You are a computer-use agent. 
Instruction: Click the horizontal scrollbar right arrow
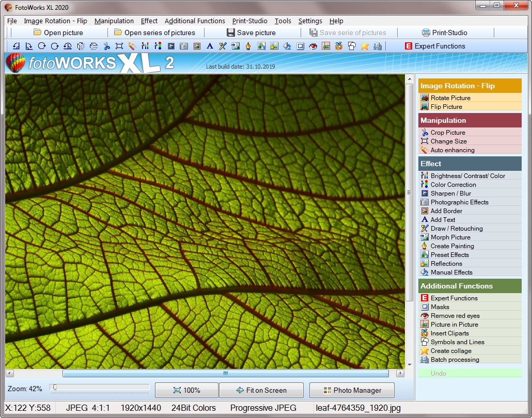coord(400,373)
